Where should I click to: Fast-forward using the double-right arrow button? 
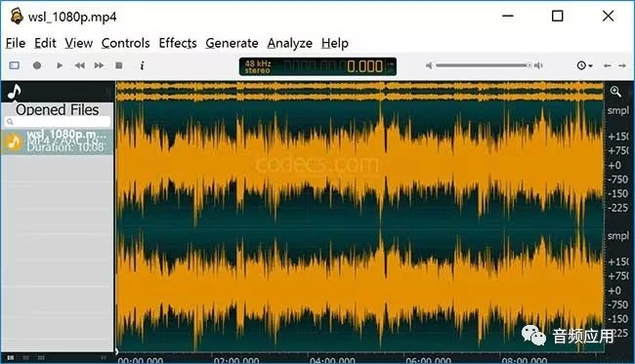[100, 65]
